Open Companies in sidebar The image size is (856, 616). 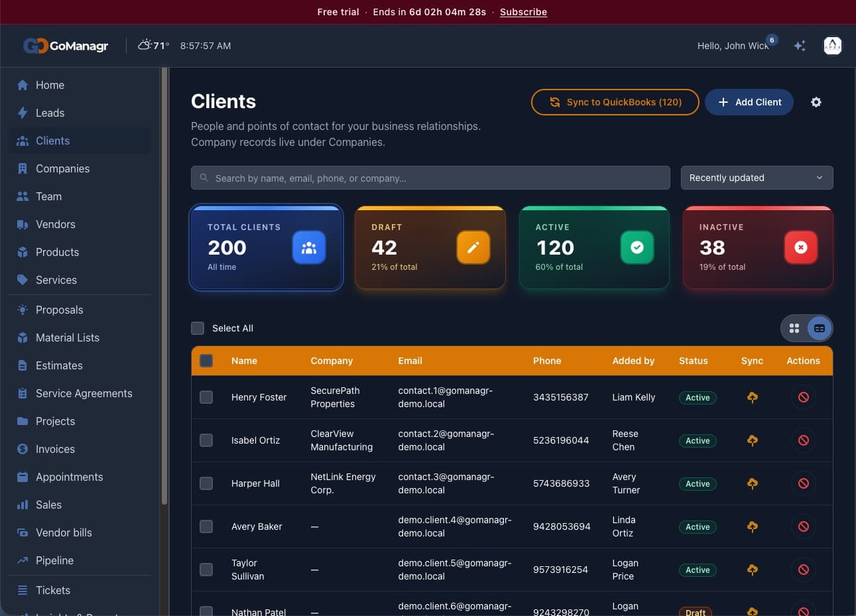pos(80,168)
